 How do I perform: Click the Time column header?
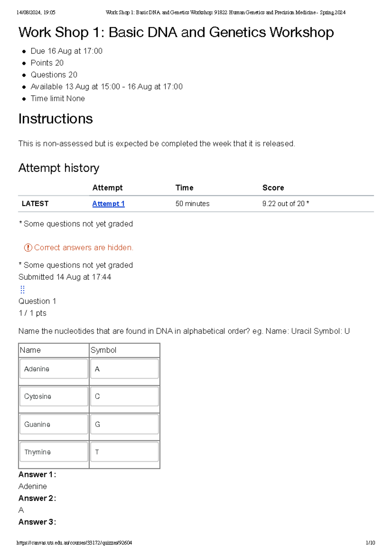[184, 188]
